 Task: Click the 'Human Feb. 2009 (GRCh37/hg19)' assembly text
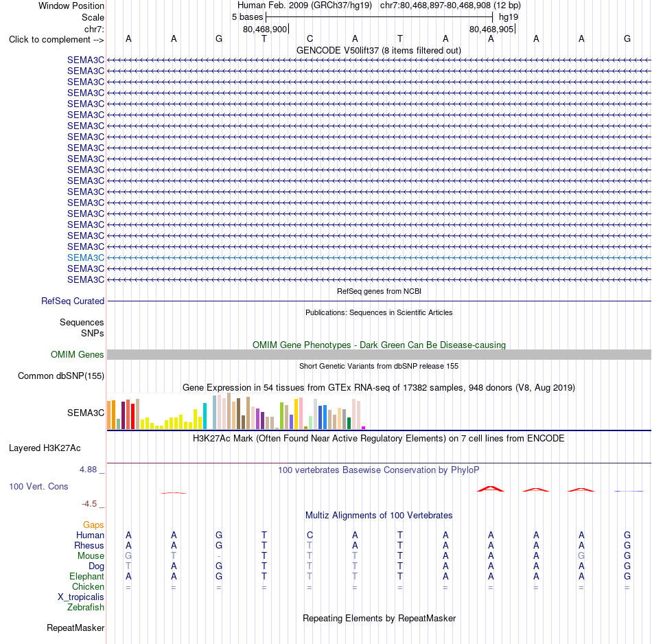click(x=304, y=5)
